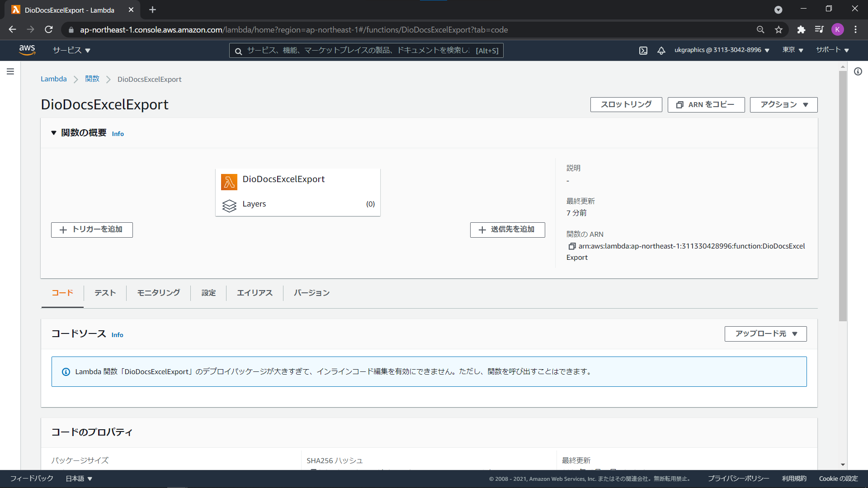Viewport: 868px width, 488px height.
Task: Click the スロットリング button
Action: (626, 105)
